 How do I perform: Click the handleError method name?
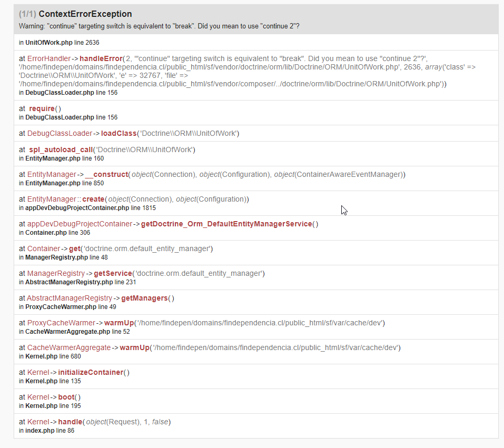[101, 58]
